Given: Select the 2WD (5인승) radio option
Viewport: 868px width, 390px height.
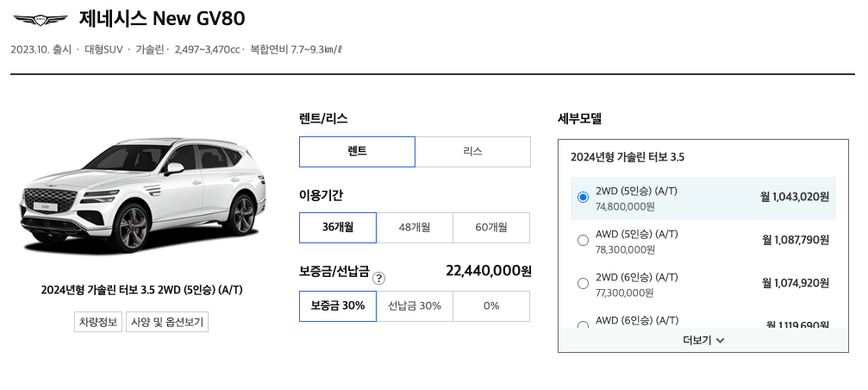Looking at the screenshot, I should coord(583,198).
